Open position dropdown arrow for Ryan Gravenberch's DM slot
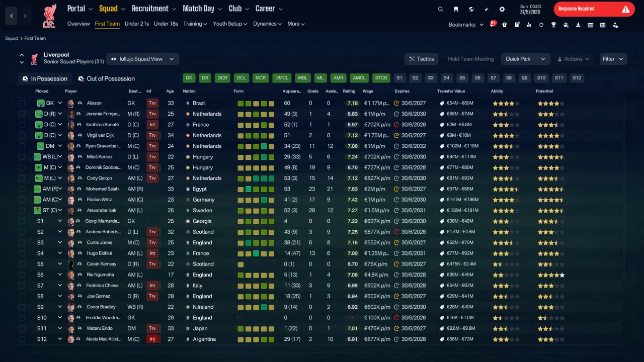Image resolution: width=644 pixels, height=362 pixels. (x=60, y=146)
